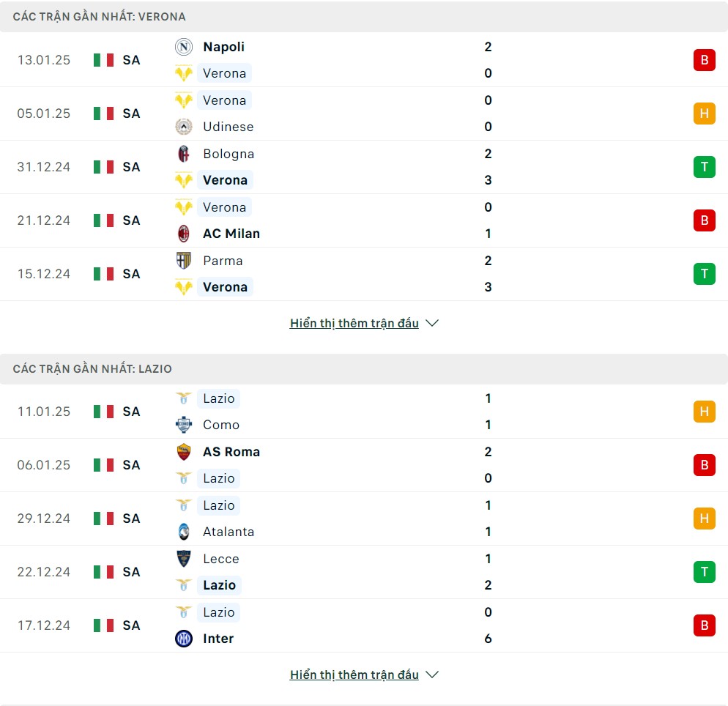Select the AC Milan team name
Screen dimensions: 728x706
(x=231, y=234)
